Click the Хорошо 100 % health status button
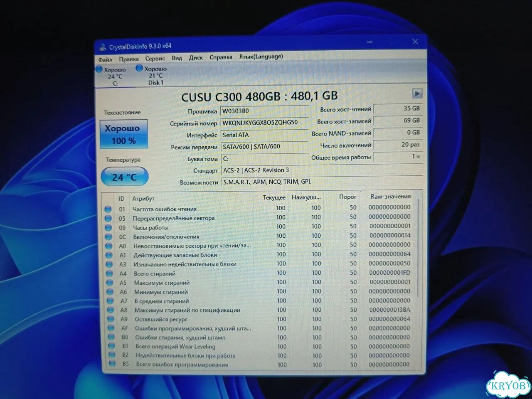 pyautogui.click(x=123, y=134)
